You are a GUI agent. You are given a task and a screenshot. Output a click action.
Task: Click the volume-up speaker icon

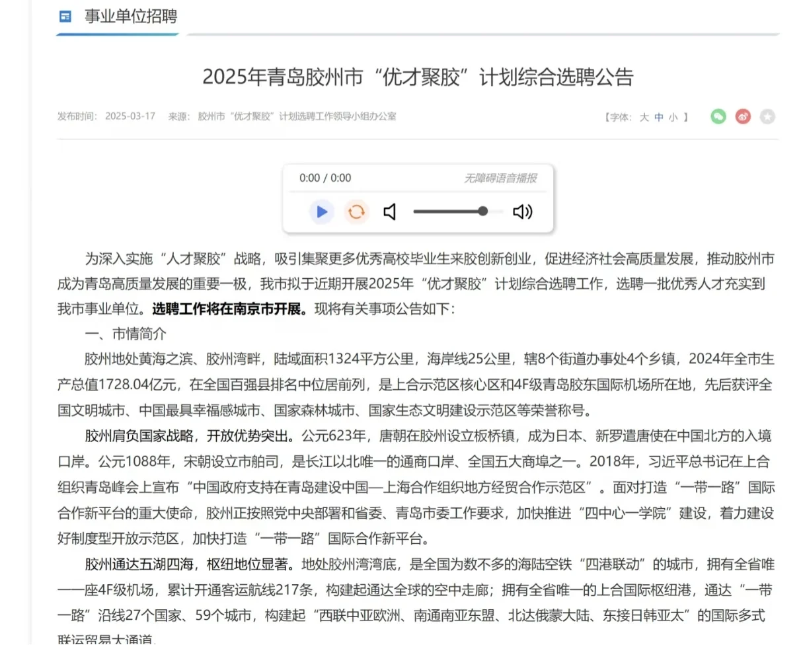pos(522,211)
